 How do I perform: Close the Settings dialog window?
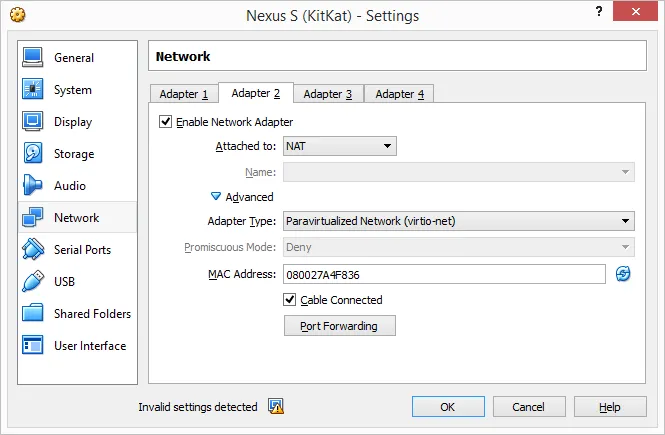point(635,11)
